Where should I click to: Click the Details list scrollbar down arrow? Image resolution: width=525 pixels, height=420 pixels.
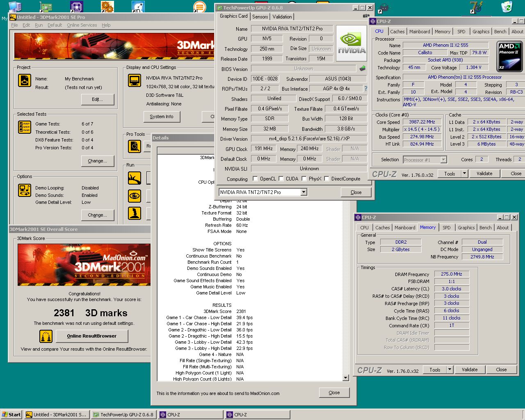pos(345,378)
